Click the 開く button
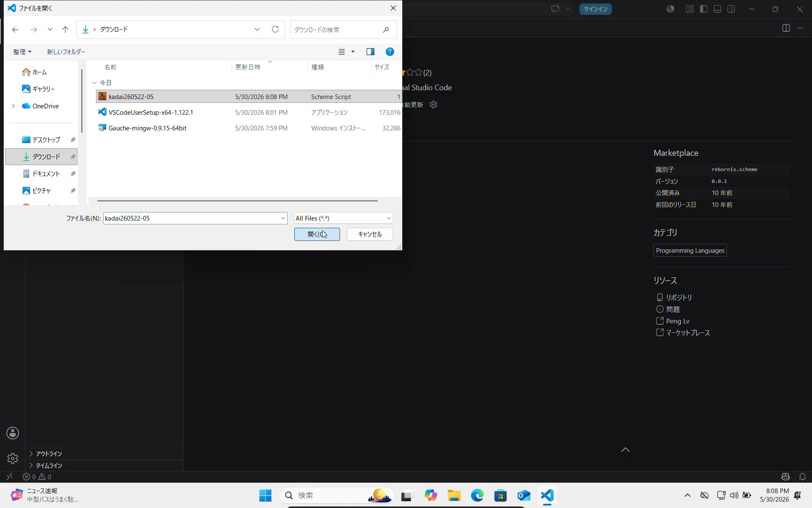 pos(317,234)
